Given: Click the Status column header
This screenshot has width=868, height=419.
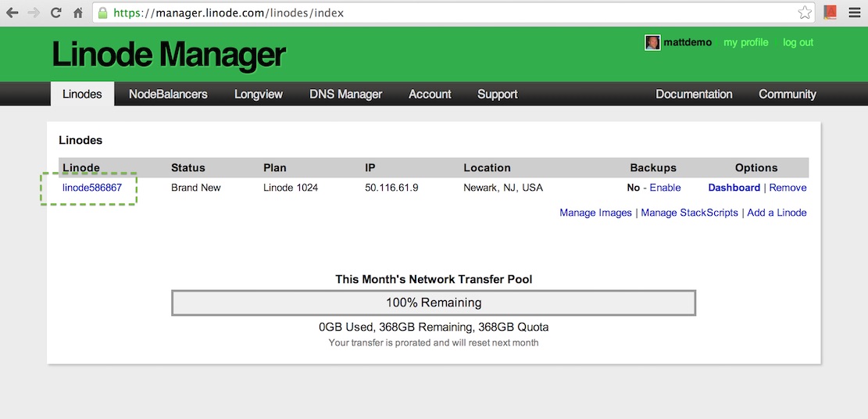Looking at the screenshot, I should coord(188,168).
